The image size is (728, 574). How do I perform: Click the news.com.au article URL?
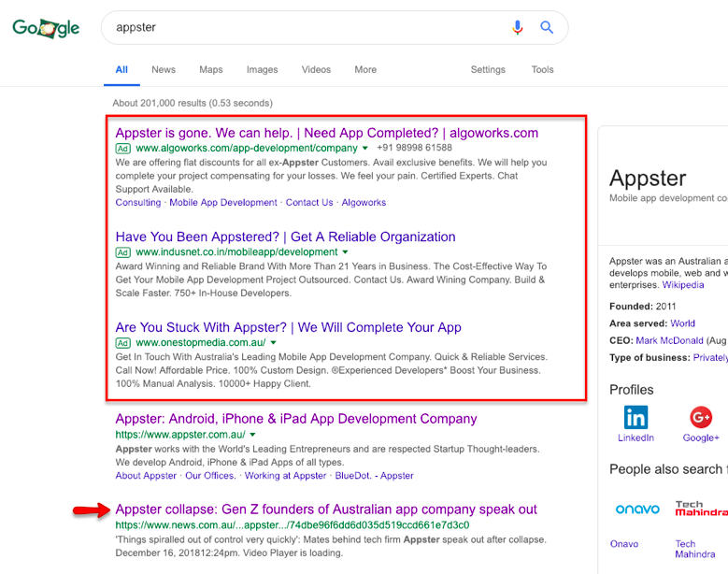pos(293,525)
